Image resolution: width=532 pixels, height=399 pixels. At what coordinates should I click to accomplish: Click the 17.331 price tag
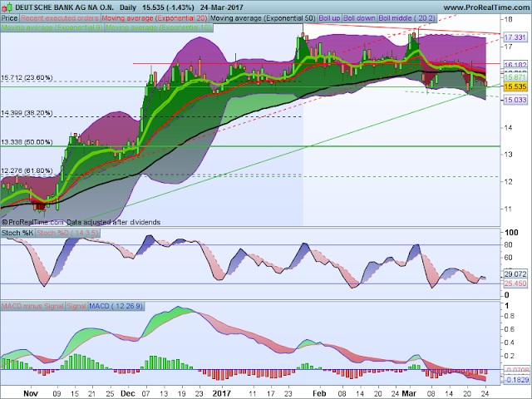point(515,37)
